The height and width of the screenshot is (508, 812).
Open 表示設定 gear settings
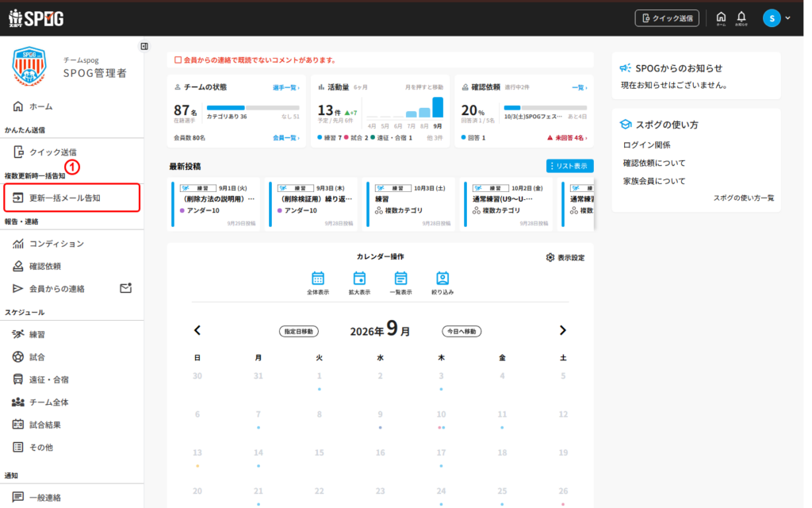(565, 258)
